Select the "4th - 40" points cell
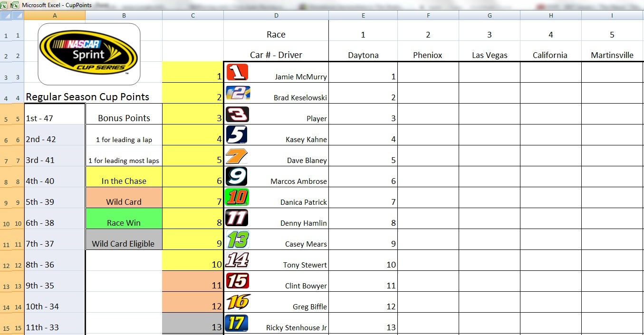This screenshot has width=644, height=335. (55, 177)
